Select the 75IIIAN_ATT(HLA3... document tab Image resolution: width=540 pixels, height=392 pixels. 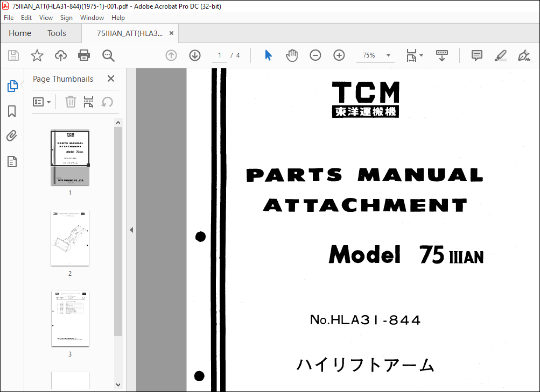(130, 33)
